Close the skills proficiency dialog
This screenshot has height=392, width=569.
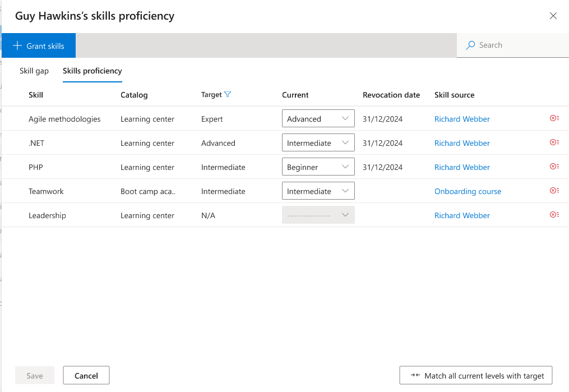click(x=553, y=16)
